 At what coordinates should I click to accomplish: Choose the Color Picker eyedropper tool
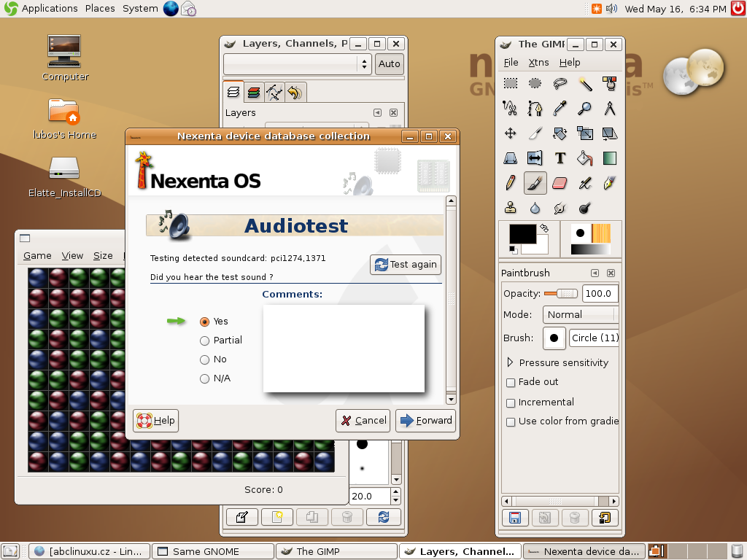(560, 109)
